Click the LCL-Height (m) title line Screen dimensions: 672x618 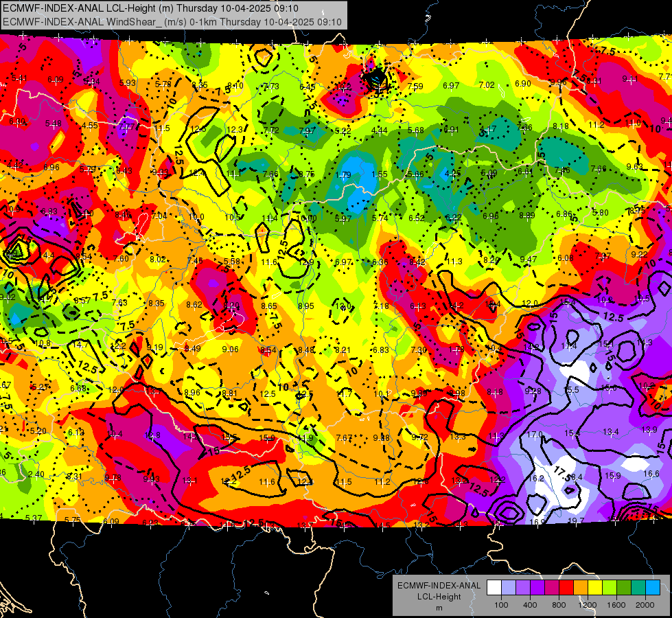pyautogui.click(x=150, y=8)
